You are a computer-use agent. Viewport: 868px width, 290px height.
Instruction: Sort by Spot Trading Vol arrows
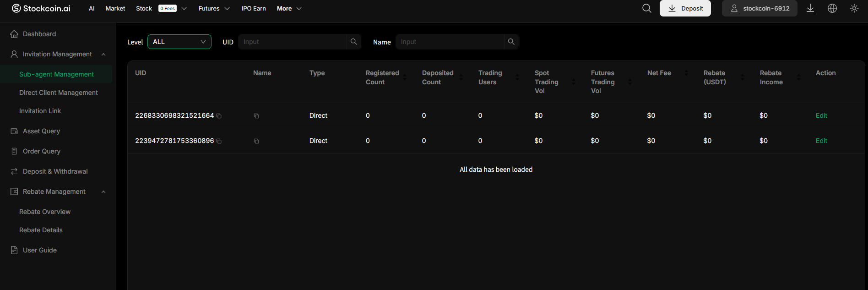pos(574,82)
